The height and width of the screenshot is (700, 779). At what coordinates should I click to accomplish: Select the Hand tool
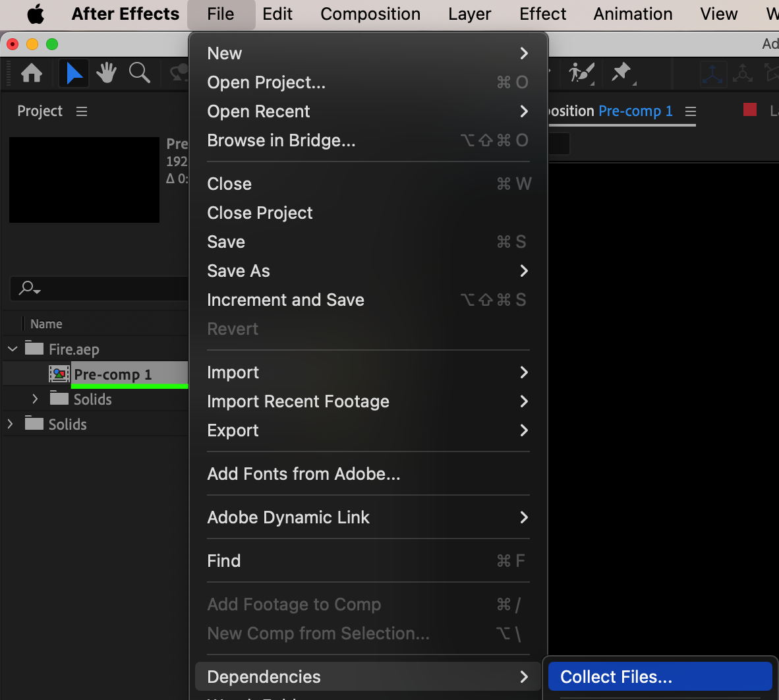point(106,73)
